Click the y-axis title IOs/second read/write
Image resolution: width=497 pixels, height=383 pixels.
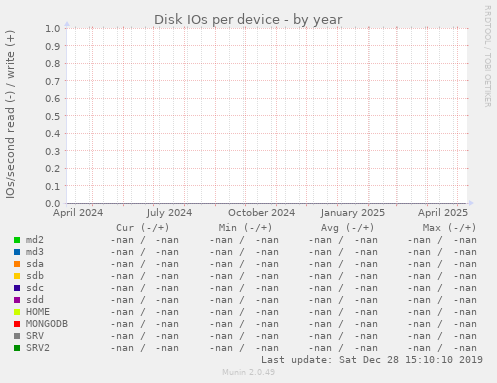[x=10, y=114]
